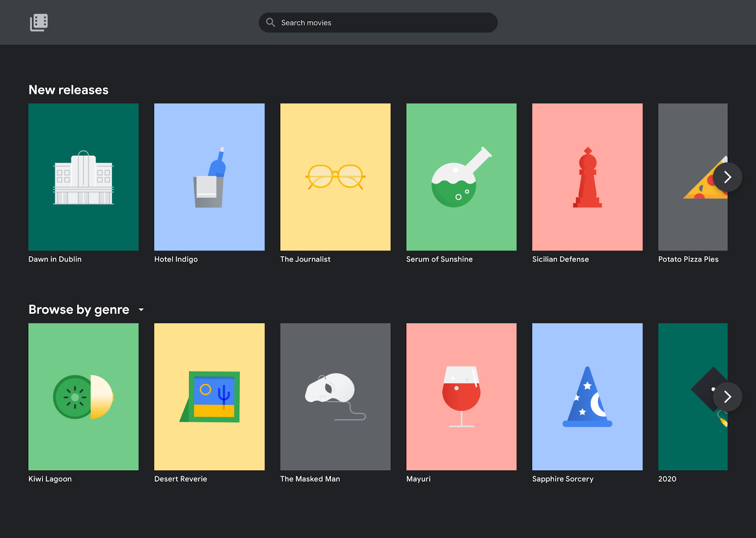Viewport: 756px width, 538px height.
Task: Open The Journalist glasses poster
Action: tap(335, 177)
